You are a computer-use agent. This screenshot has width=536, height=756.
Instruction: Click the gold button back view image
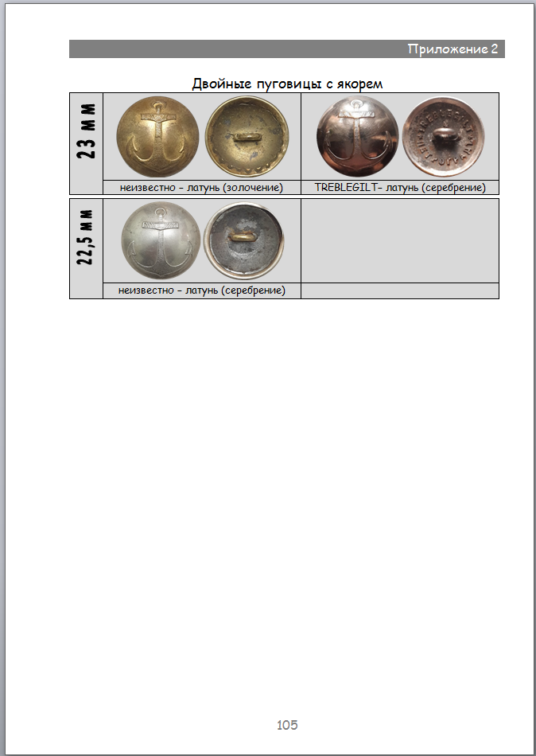[x=247, y=137]
